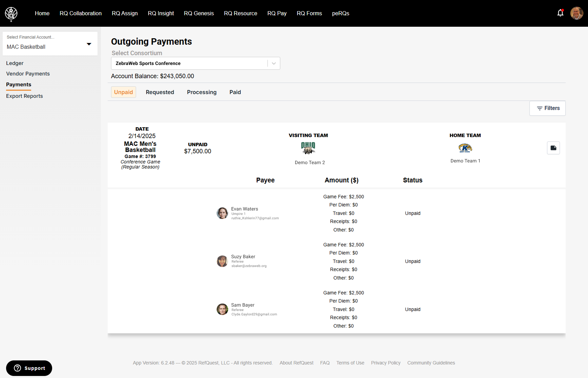Click the wallet icon for game 3799
This screenshot has height=378, width=588.
[553, 148]
